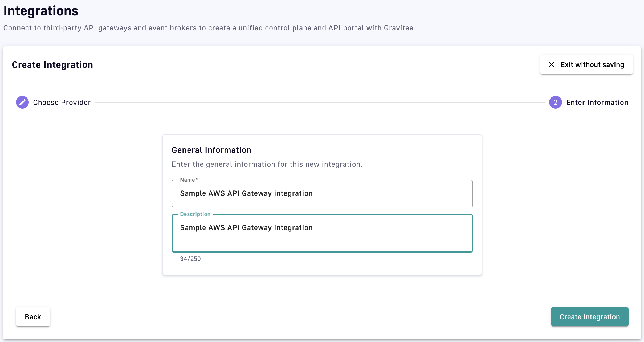Focus the Name input field

tap(322, 194)
